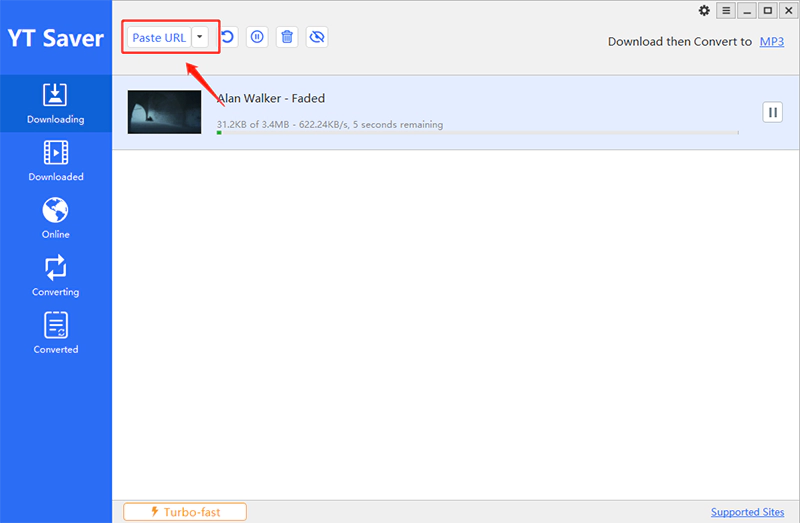Open the MP3 format link
The height and width of the screenshot is (523, 800).
tap(771, 41)
